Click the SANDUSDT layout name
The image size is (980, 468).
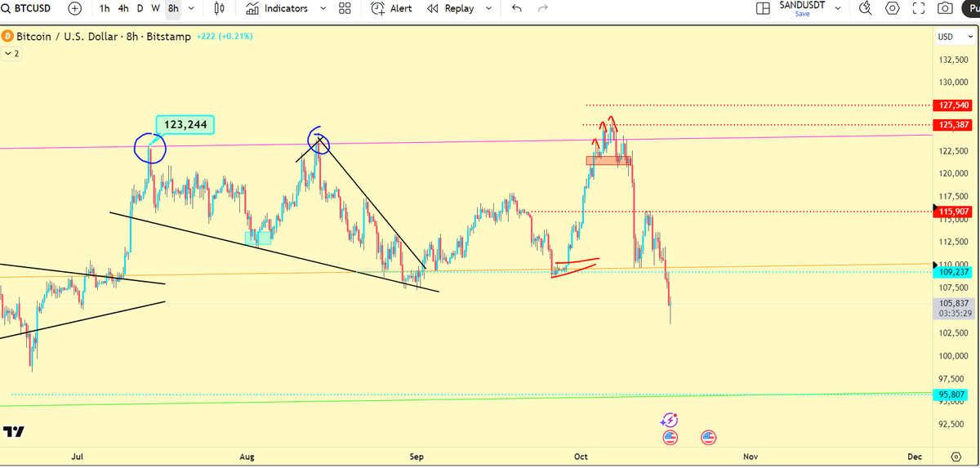coord(802,5)
